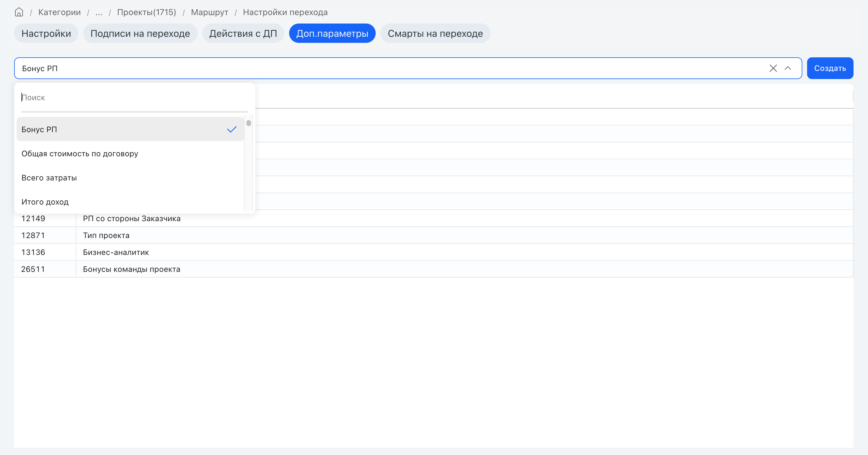Screen dimensions: 868x455
Task: Click ID cell 26511
Action: pyautogui.click(x=45, y=269)
